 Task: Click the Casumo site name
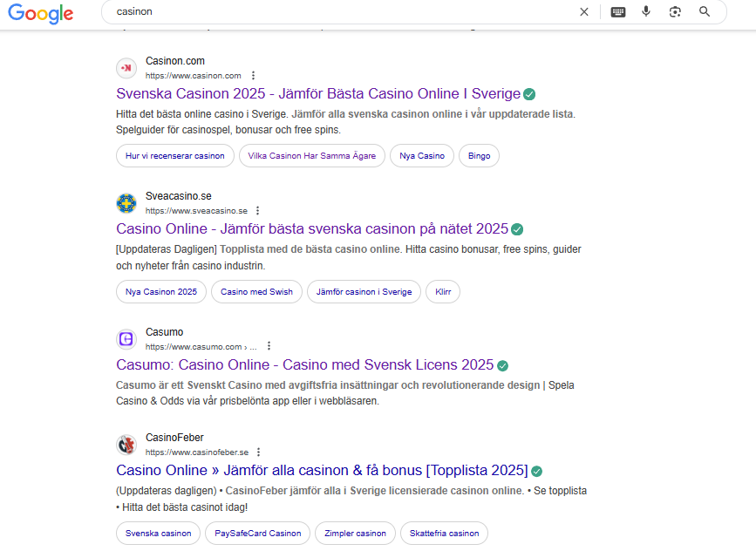[x=165, y=331]
